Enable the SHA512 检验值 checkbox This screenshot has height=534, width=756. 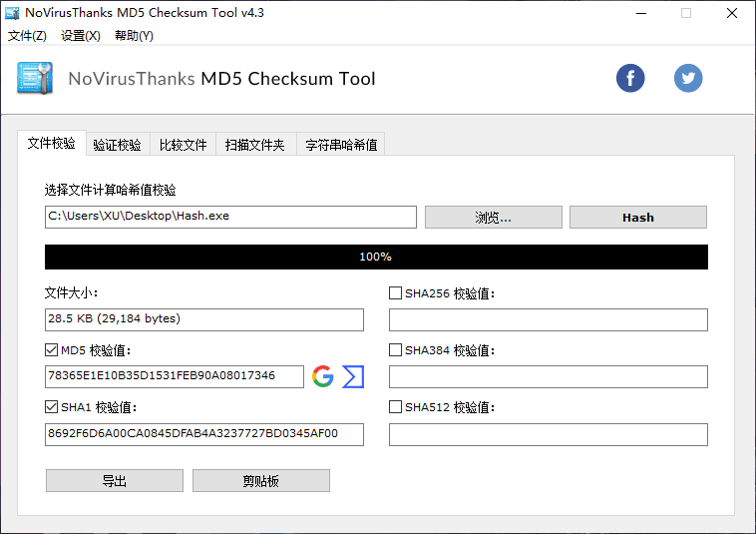click(395, 407)
